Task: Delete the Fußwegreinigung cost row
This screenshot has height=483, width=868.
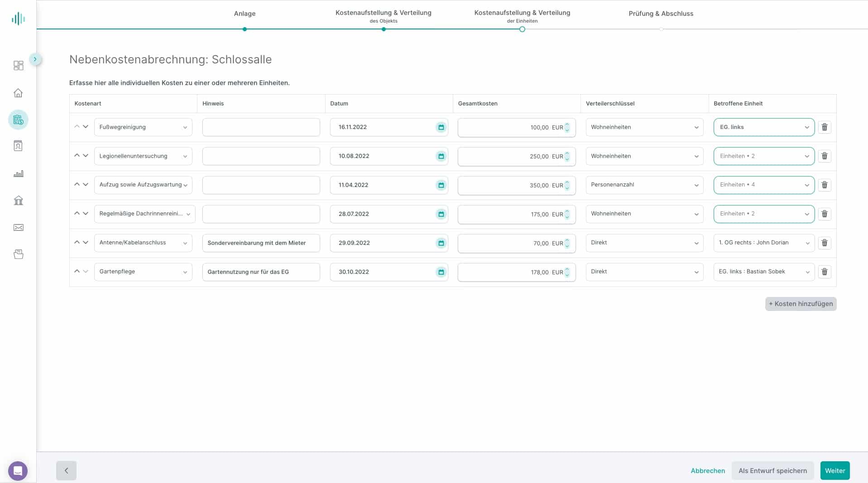Action: pyautogui.click(x=825, y=127)
